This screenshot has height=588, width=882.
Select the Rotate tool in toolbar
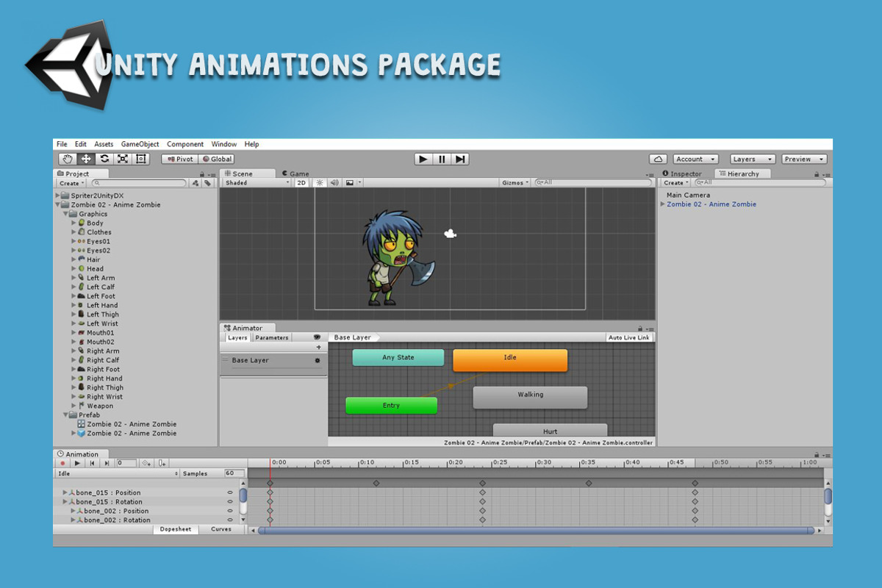pos(104,159)
